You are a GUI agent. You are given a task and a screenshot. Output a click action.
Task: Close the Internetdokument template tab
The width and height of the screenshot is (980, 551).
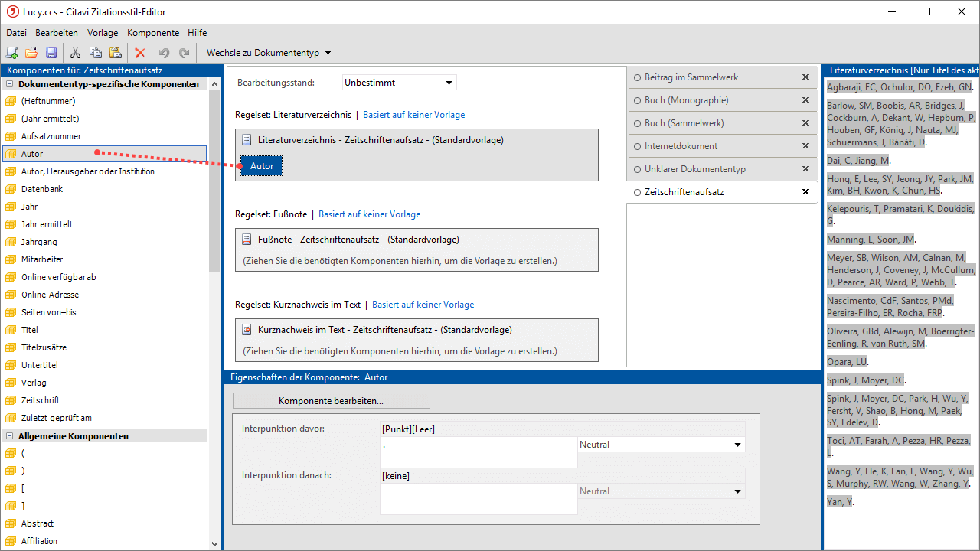(805, 146)
